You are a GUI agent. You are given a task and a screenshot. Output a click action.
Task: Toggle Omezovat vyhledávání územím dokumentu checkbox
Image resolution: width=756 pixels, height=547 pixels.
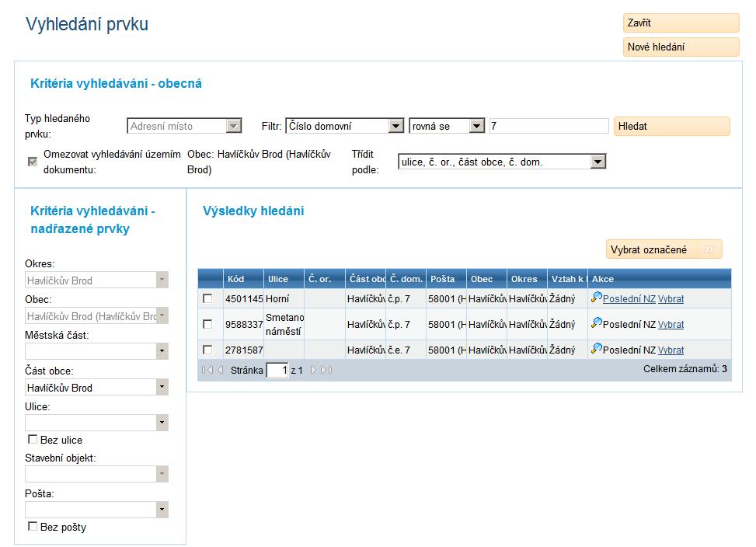[x=33, y=162]
